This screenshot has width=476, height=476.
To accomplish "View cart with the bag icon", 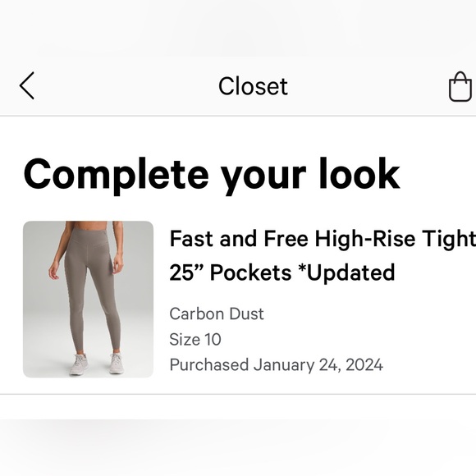I will [x=460, y=86].
